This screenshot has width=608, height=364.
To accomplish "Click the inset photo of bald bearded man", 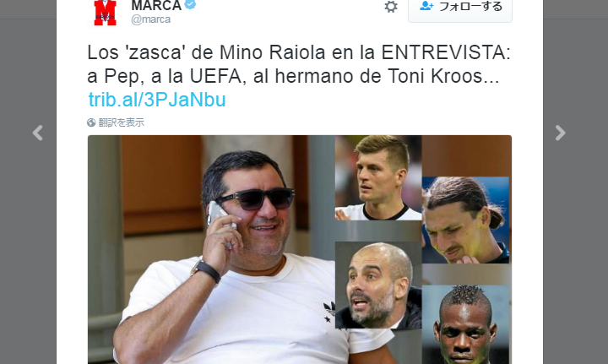I will (x=378, y=285).
